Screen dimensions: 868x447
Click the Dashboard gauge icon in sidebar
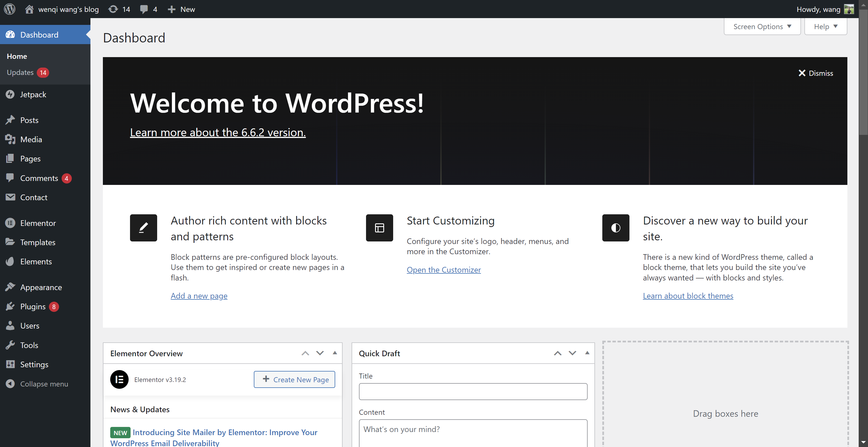[10, 34]
